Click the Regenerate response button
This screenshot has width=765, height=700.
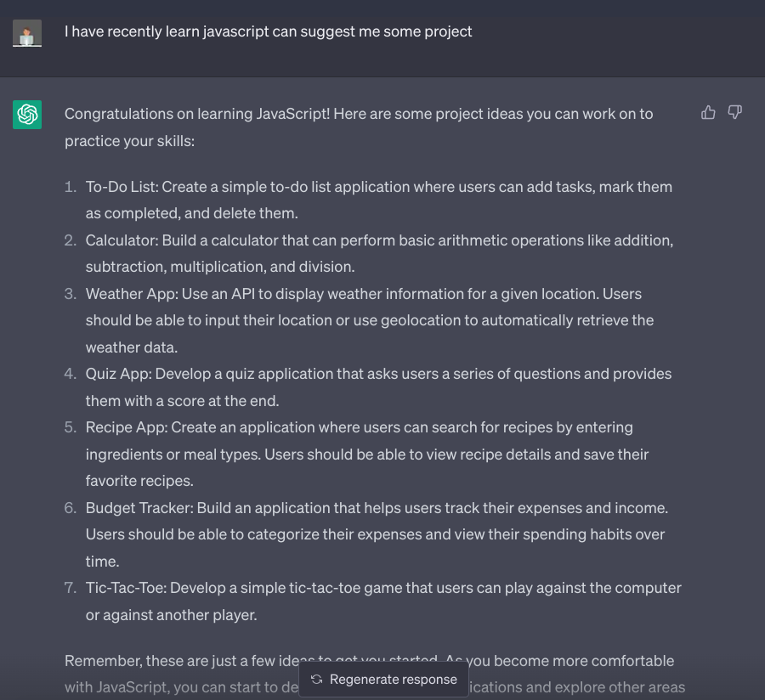click(x=383, y=679)
